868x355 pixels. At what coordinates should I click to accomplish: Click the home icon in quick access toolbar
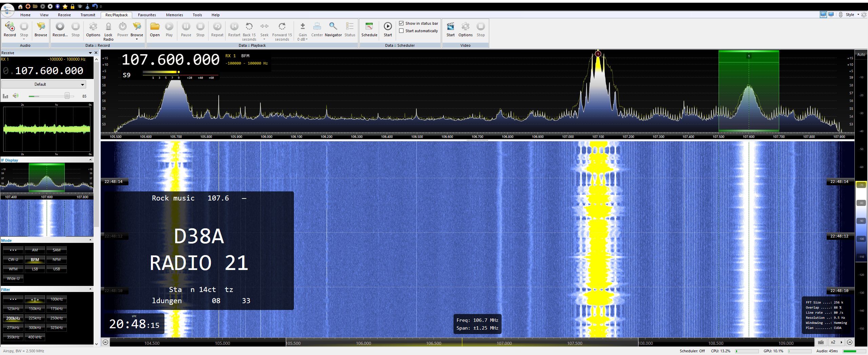20,6
